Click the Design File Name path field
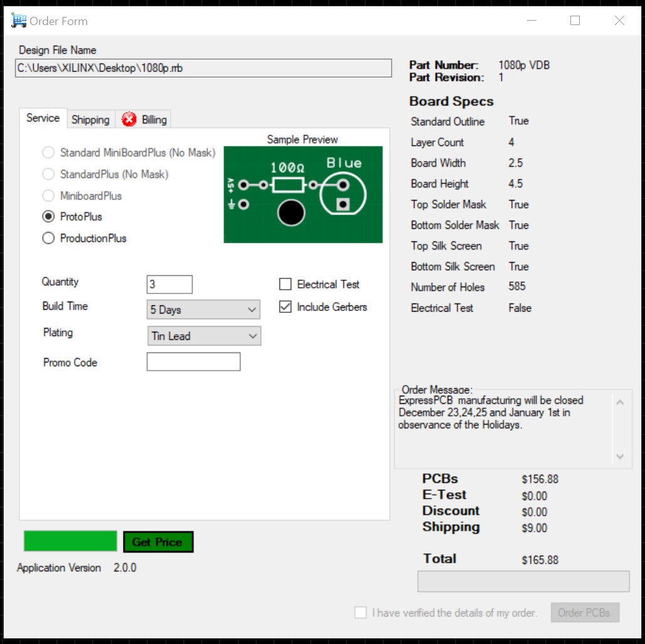 tap(203, 68)
